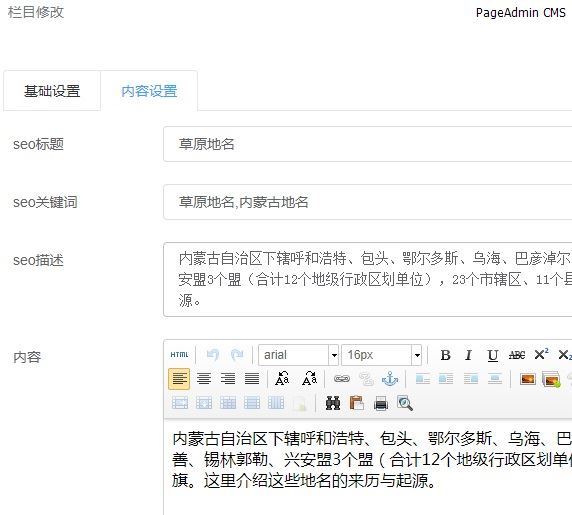This screenshot has width=572, height=515.
Task: Click into the 内容 editor text area
Action: [368, 468]
